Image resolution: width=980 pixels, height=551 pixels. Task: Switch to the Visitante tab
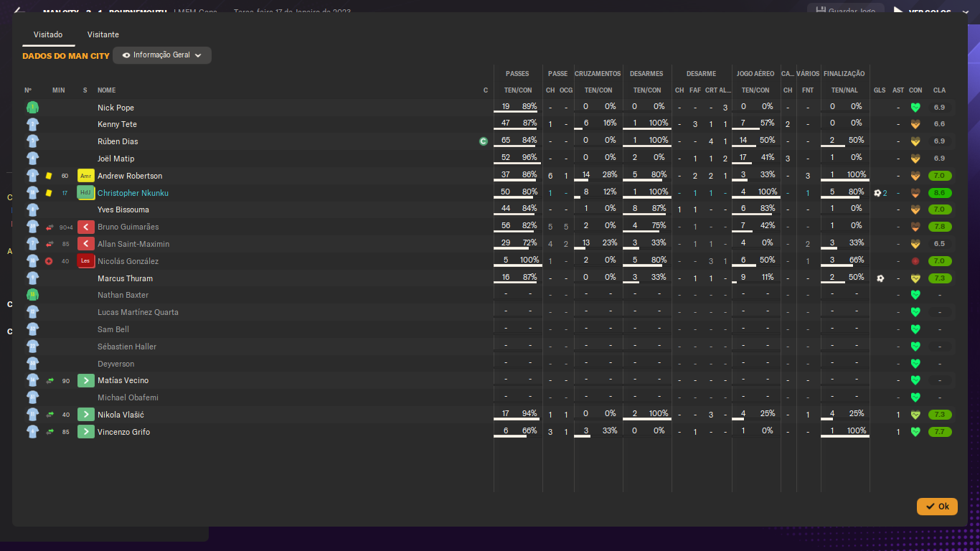103,34
